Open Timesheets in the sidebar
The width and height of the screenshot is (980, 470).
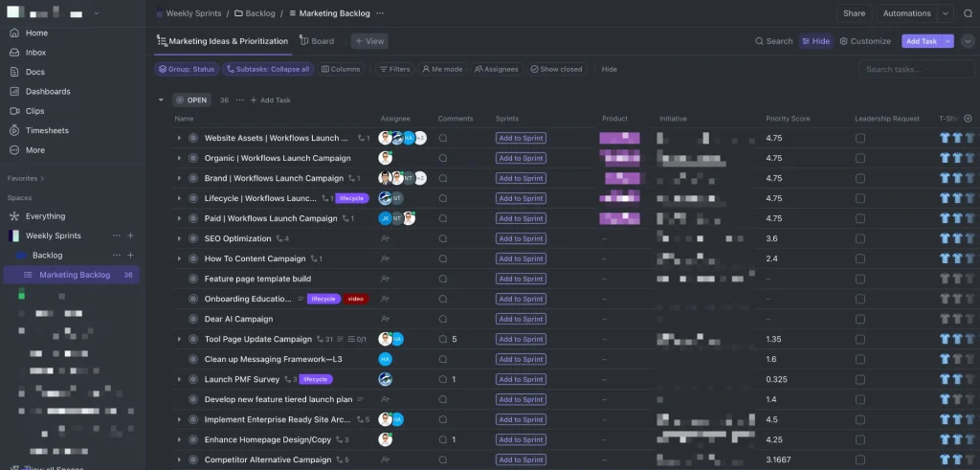46,130
